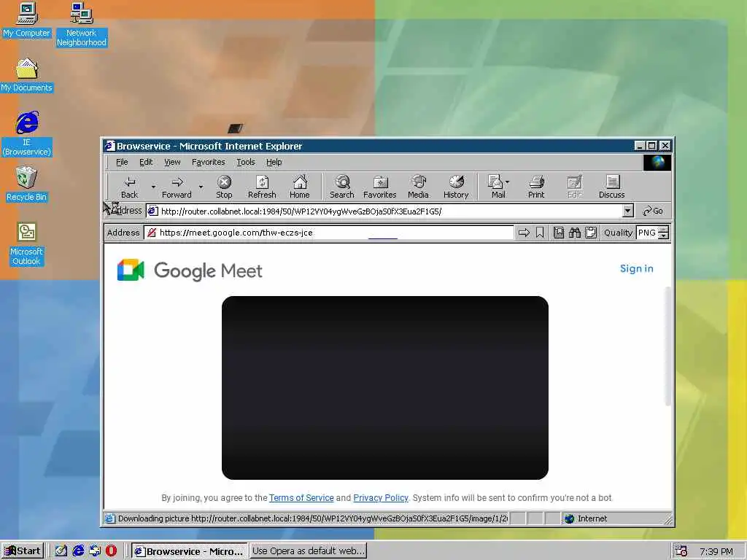Open the Mail button dropdown arrow
747x560 pixels.
508,182
